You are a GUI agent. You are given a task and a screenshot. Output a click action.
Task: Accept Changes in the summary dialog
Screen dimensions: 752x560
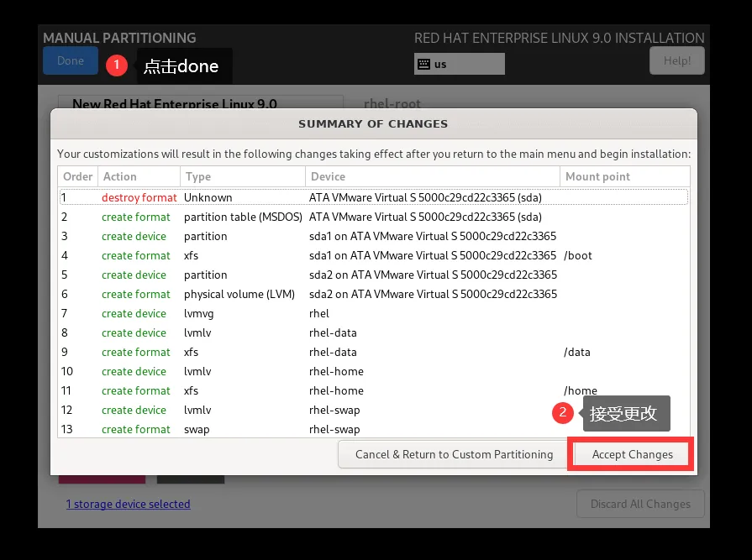click(x=632, y=454)
